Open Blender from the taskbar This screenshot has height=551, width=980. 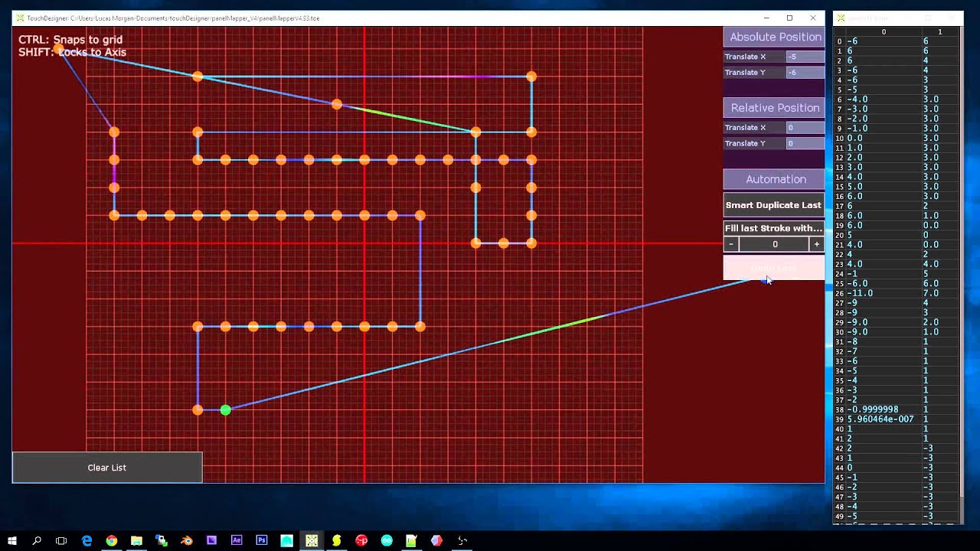pos(187,540)
